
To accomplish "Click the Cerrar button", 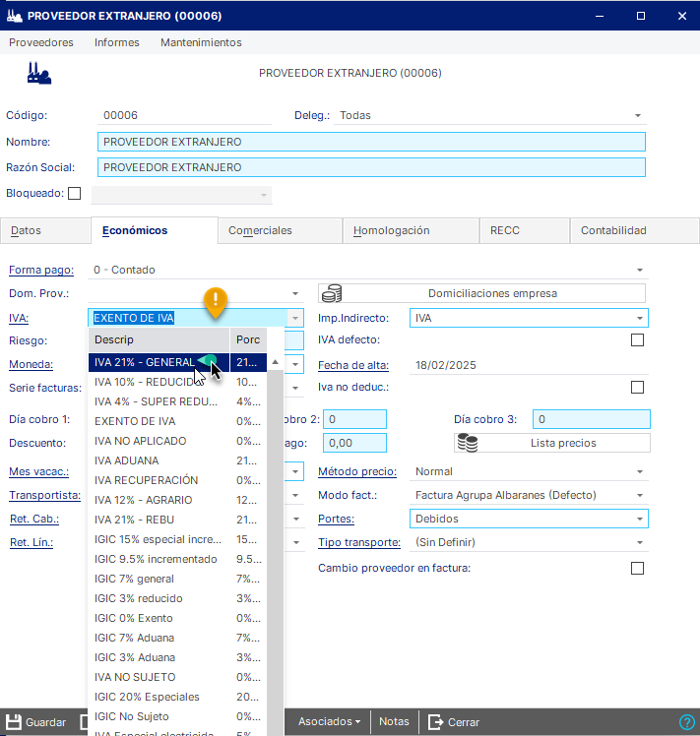I will pos(454,722).
